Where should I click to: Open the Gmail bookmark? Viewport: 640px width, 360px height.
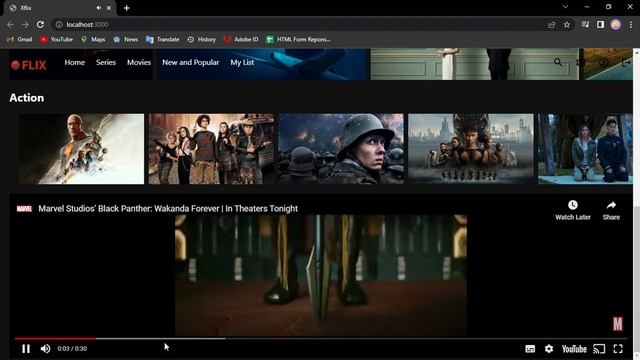click(19, 39)
